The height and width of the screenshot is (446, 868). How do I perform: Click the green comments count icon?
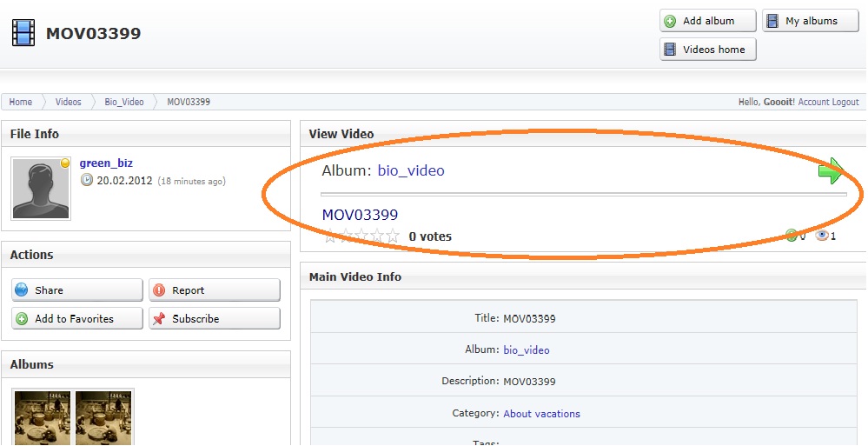click(791, 236)
